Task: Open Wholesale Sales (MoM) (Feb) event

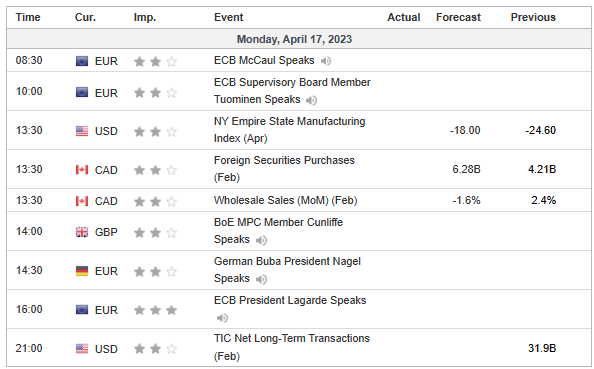Action: pos(286,200)
